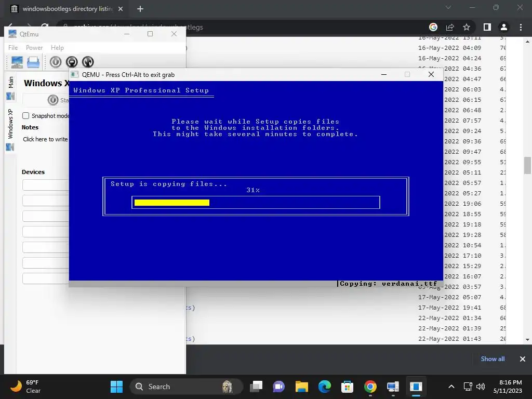532x399 pixels.
Task: Click the date entry 22-May-2022 01:43
Action: pyautogui.click(x=449, y=339)
